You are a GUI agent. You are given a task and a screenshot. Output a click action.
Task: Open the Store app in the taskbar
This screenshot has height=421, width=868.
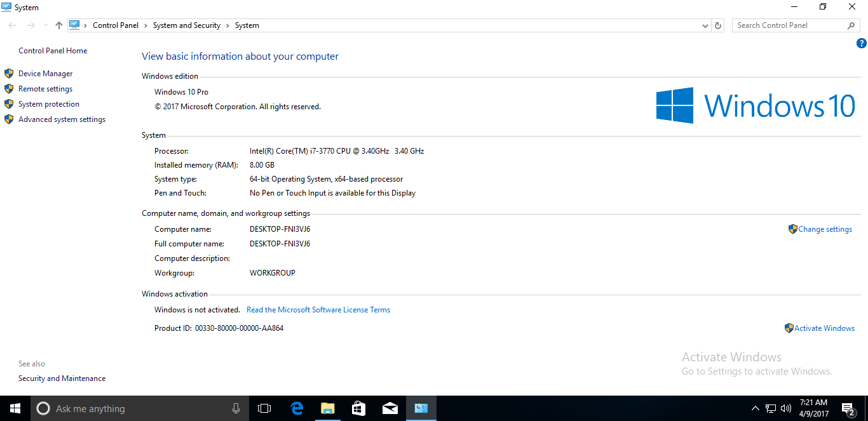(x=359, y=408)
